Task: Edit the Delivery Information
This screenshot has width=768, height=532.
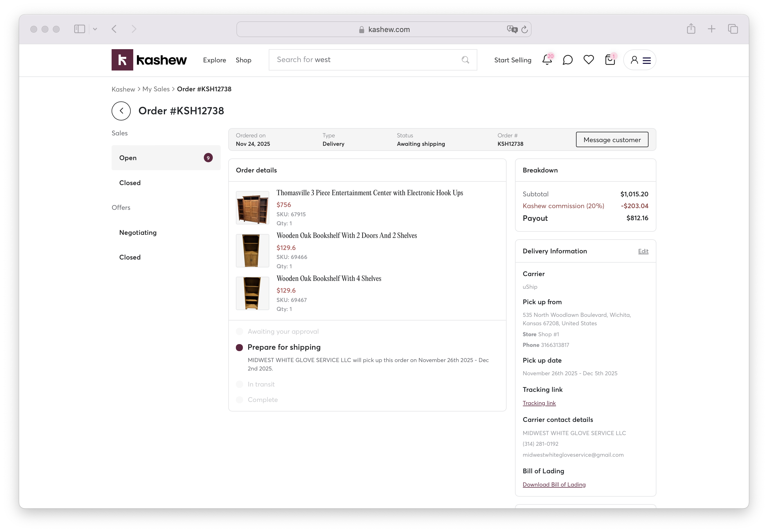Action: [x=643, y=251]
